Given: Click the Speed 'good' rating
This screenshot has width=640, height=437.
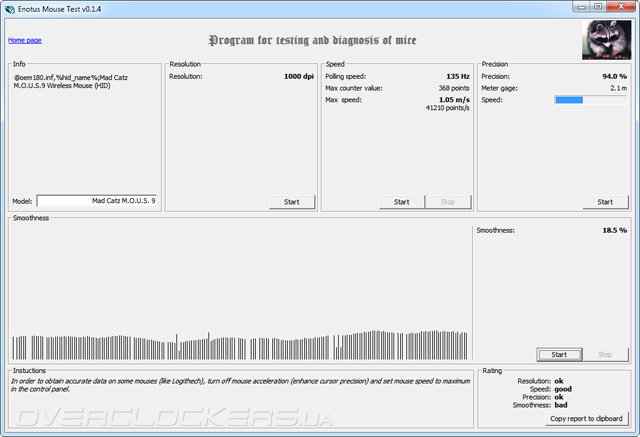Looking at the screenshot, I should click(x=563, y=389).
